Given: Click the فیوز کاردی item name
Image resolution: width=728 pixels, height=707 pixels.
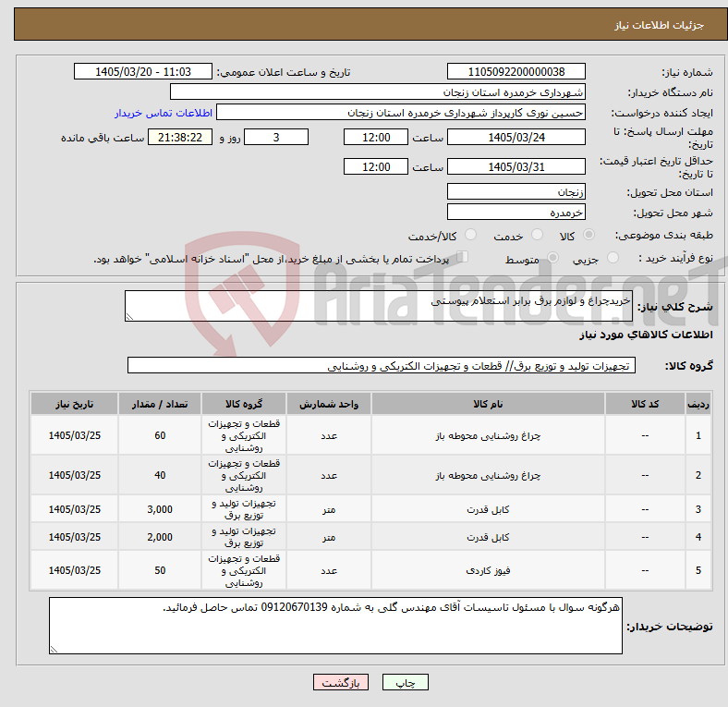Looking at the screenshot, I should [488, 570].
